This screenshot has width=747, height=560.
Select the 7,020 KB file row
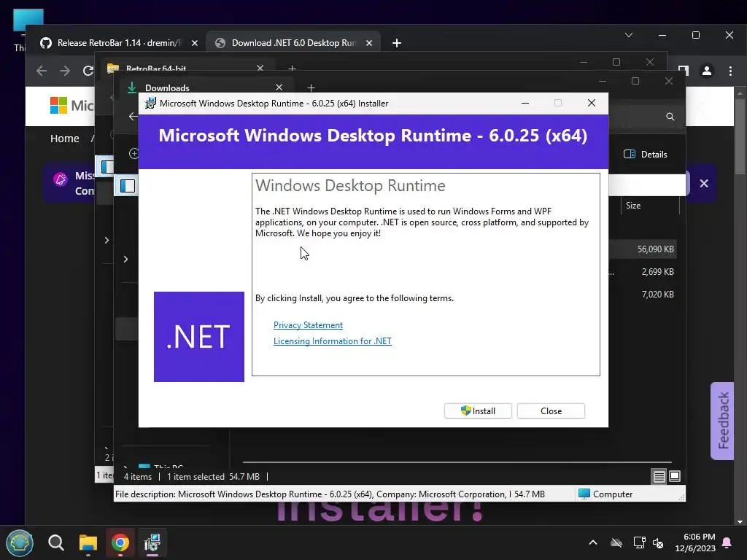click(643, 295)
